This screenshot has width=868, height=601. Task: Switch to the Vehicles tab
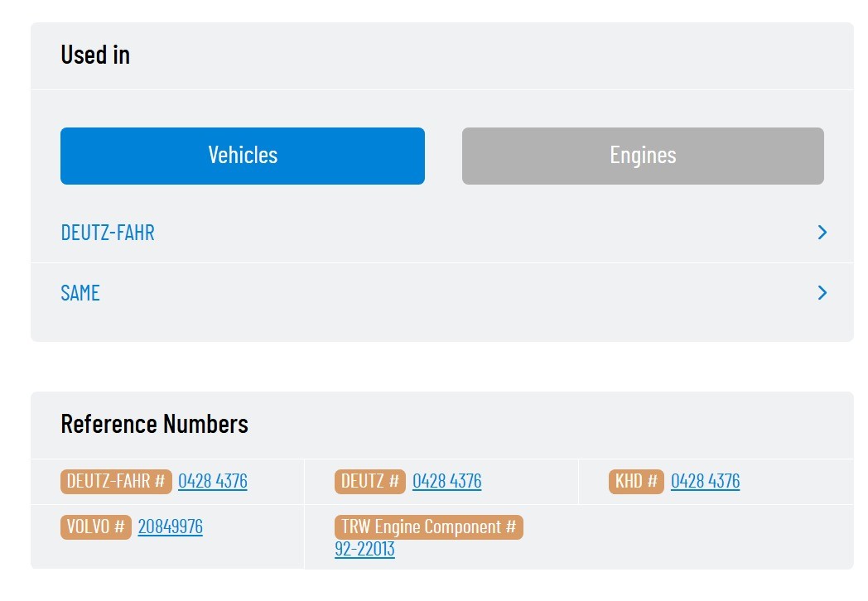243,156
